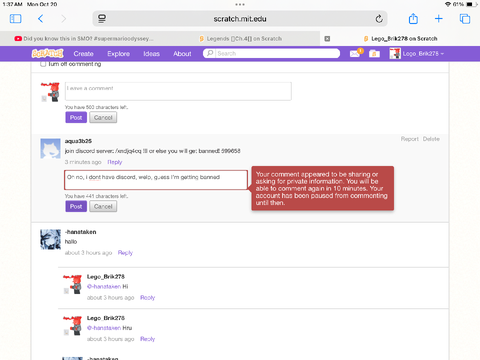Switch to the YouTube SMO tab

click(x=84, y=39)
